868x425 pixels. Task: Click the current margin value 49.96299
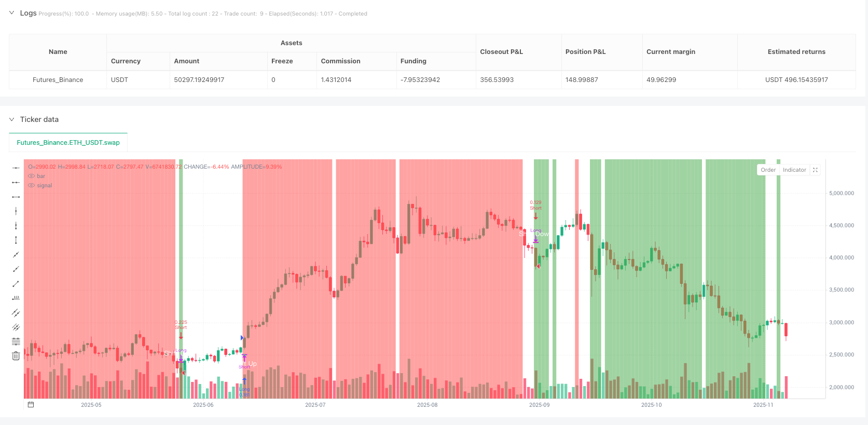click(662, 80)
